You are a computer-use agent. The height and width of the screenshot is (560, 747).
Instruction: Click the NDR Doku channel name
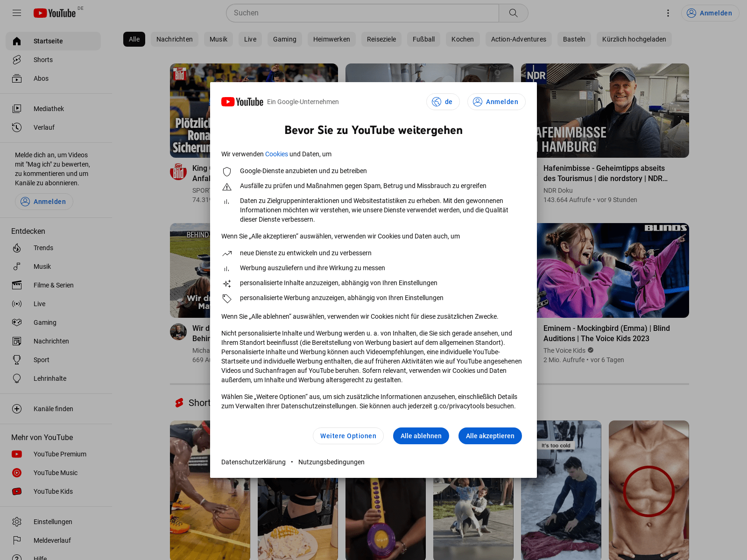click(x=558, y=190)
